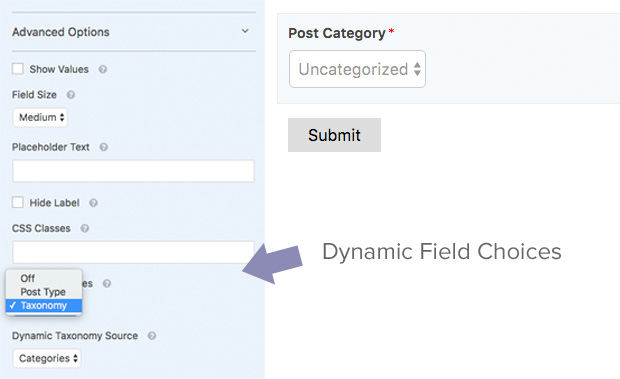The image size is (620, 379).
Task: Show CSS Classes help tooltip
Action: pos(85,228)
